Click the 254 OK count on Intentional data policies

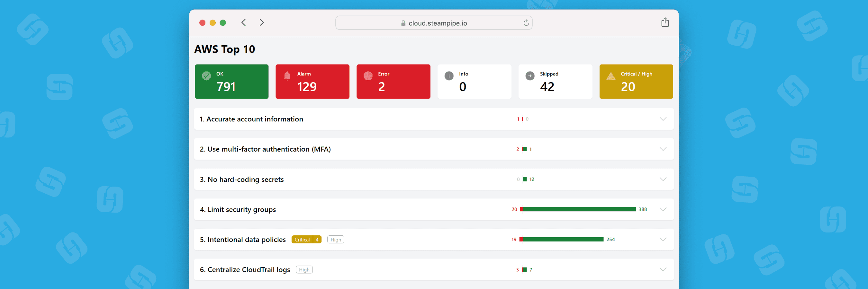[610, 240]
